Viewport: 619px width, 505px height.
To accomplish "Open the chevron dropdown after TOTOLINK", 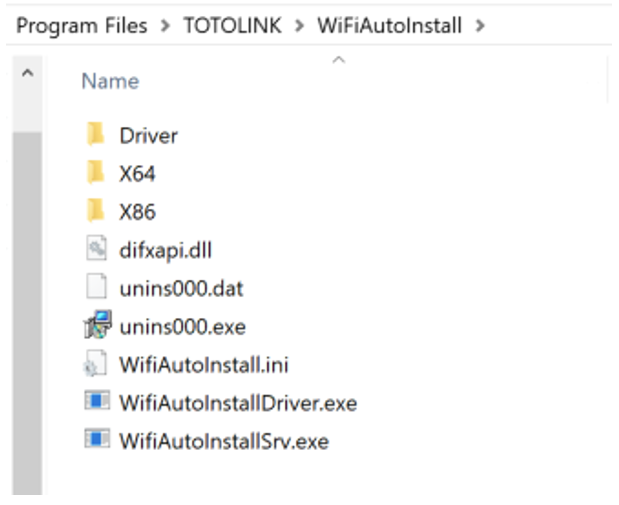I will pos(299,26).
